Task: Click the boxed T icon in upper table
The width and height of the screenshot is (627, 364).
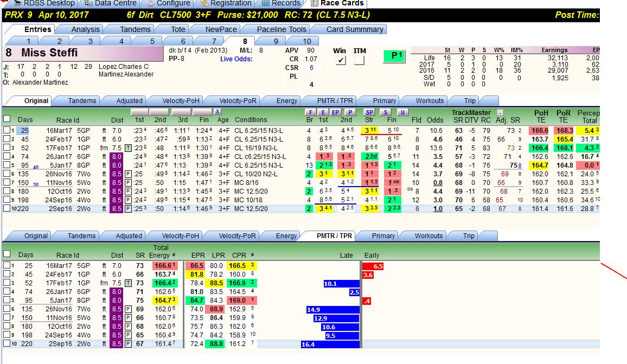Action: pos(129,148)
